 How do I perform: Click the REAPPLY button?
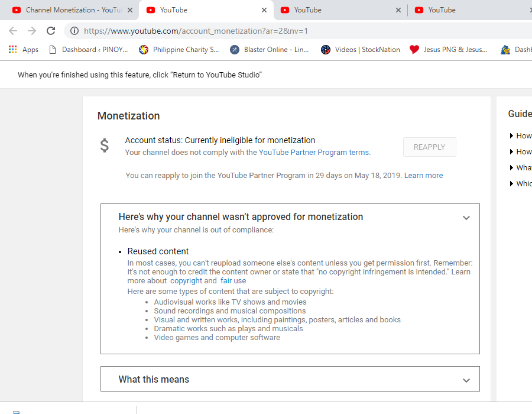coord(429,147)
